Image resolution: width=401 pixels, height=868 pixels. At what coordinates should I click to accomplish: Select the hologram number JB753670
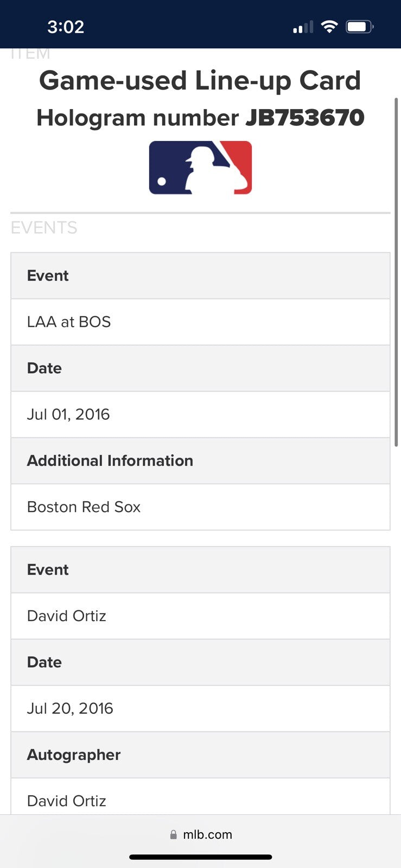[x=304, y=118]
